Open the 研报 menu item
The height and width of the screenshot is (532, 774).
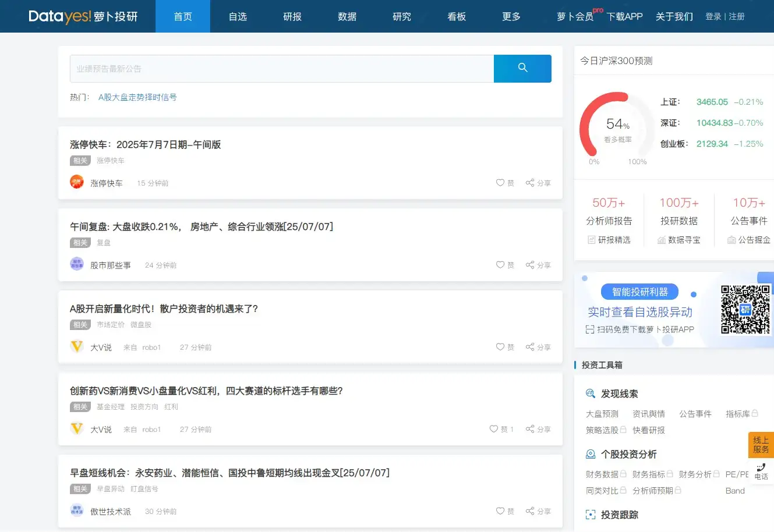point(292,16)
